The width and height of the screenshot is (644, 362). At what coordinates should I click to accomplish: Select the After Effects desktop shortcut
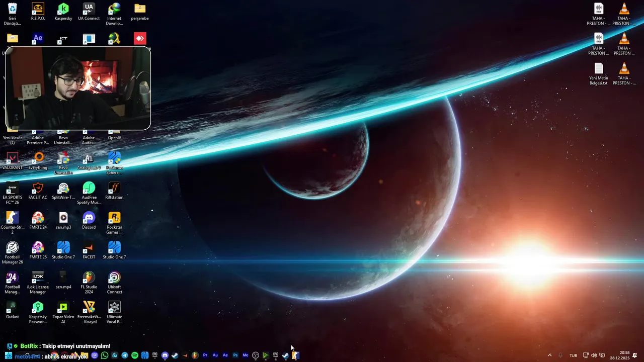point(38,38)
